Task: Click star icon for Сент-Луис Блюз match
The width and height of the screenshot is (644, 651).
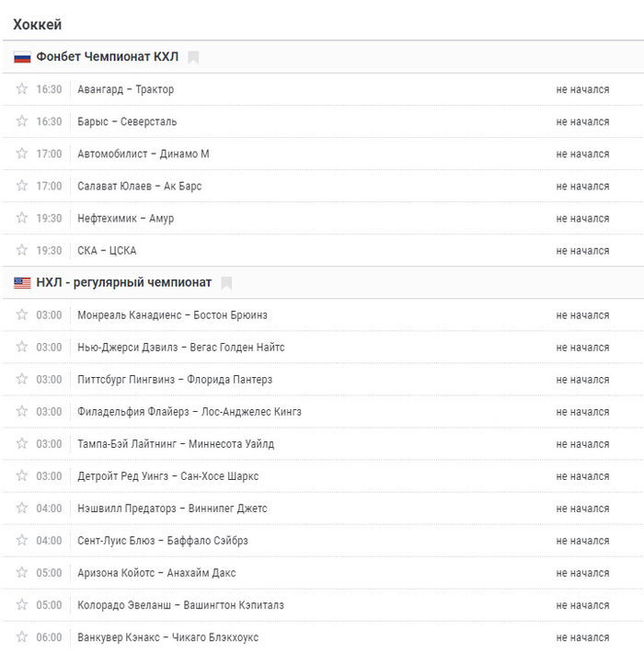Action: point(21,541)
